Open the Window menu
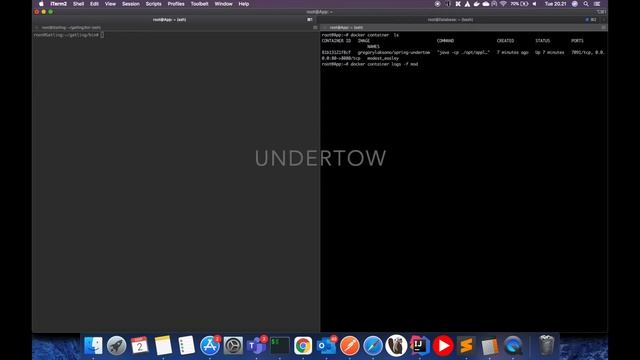Image resolution: width=640 pixels, height=360 pixels. click(x=223, y=4)
